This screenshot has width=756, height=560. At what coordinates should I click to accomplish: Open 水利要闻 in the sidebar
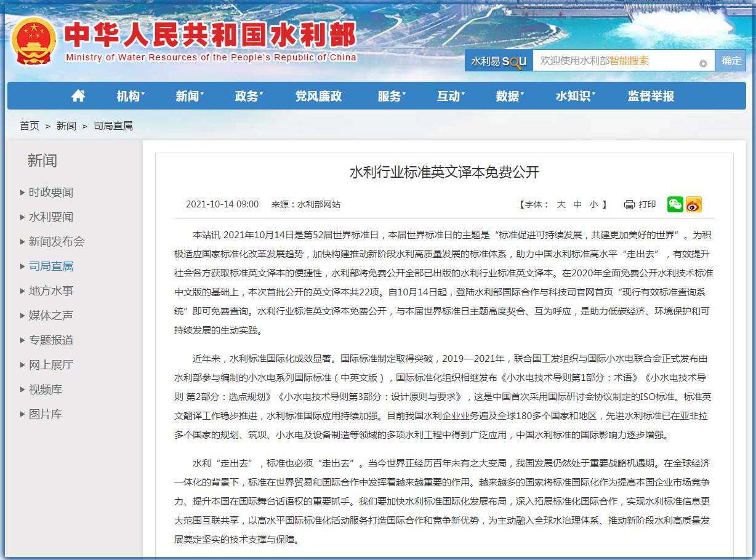click(51, 217)
